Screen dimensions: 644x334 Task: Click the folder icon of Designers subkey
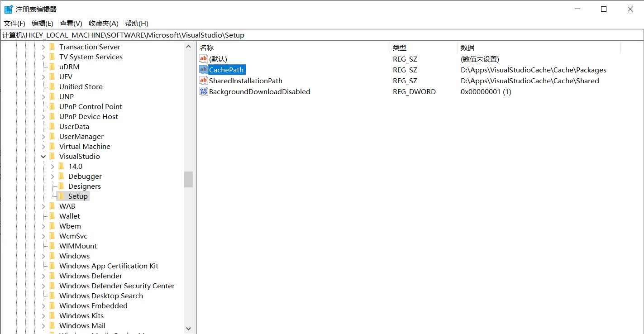[x=61, y=186]
